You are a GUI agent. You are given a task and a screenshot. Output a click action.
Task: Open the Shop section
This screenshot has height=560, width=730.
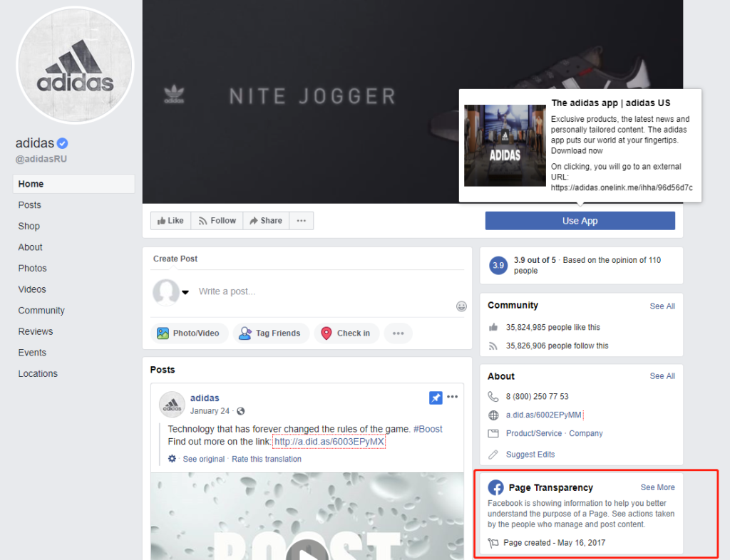click(x=29, y=226)
